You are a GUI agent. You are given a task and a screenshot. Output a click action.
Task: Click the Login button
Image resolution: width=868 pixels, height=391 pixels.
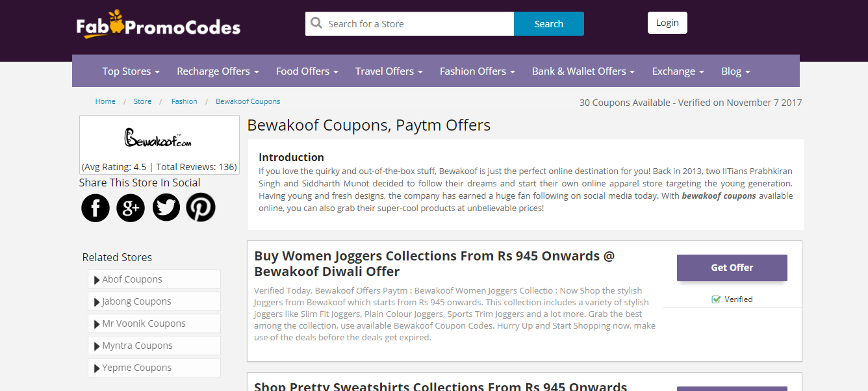click(667, 23)
